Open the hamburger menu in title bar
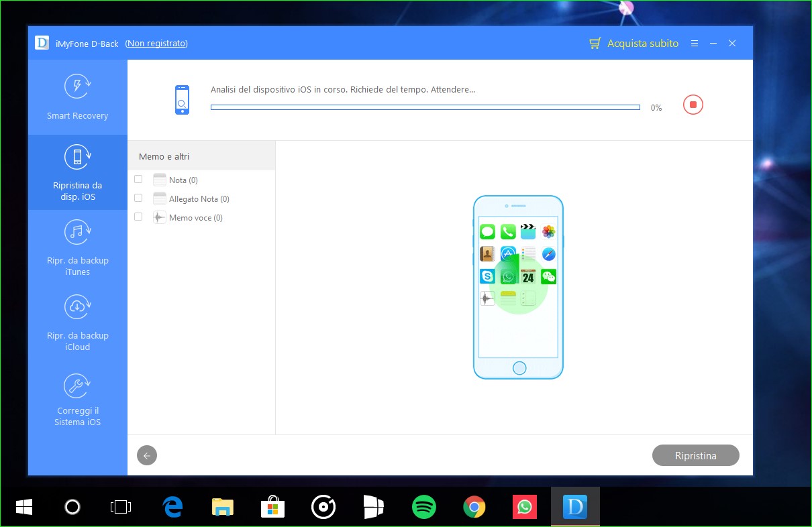This screenshot has height=527, width=812. [x=695, y=43]
